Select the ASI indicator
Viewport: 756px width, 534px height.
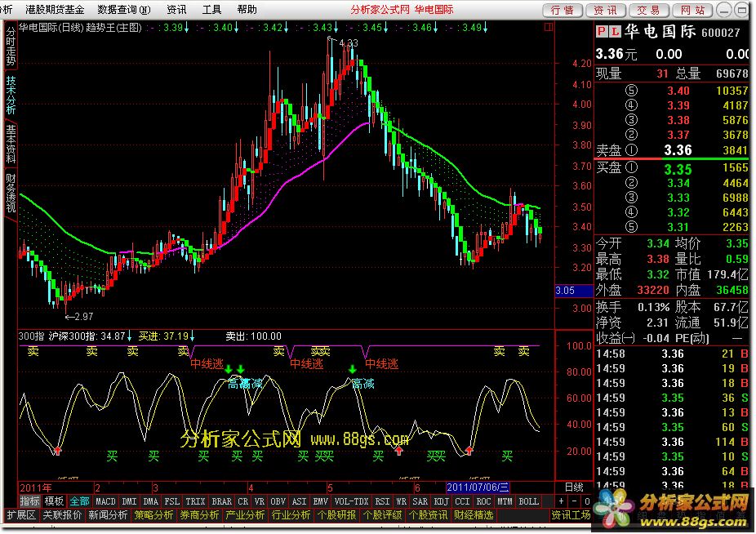coord(300,501)
